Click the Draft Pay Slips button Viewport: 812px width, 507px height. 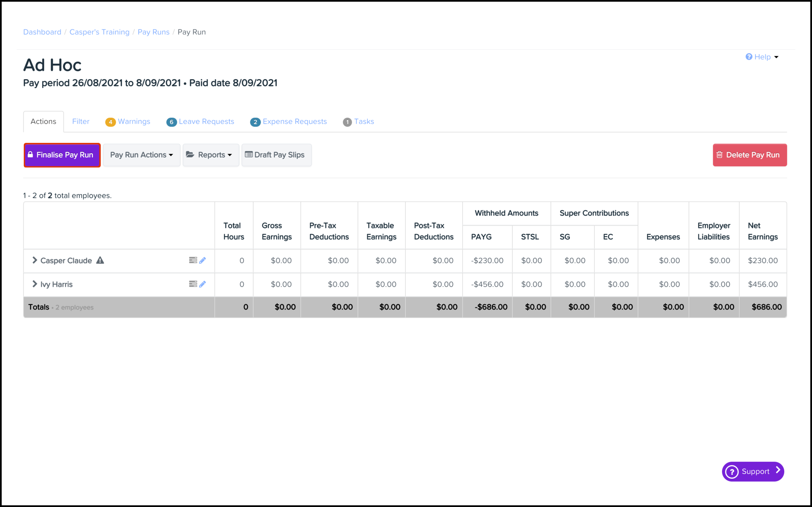(276, 155)
